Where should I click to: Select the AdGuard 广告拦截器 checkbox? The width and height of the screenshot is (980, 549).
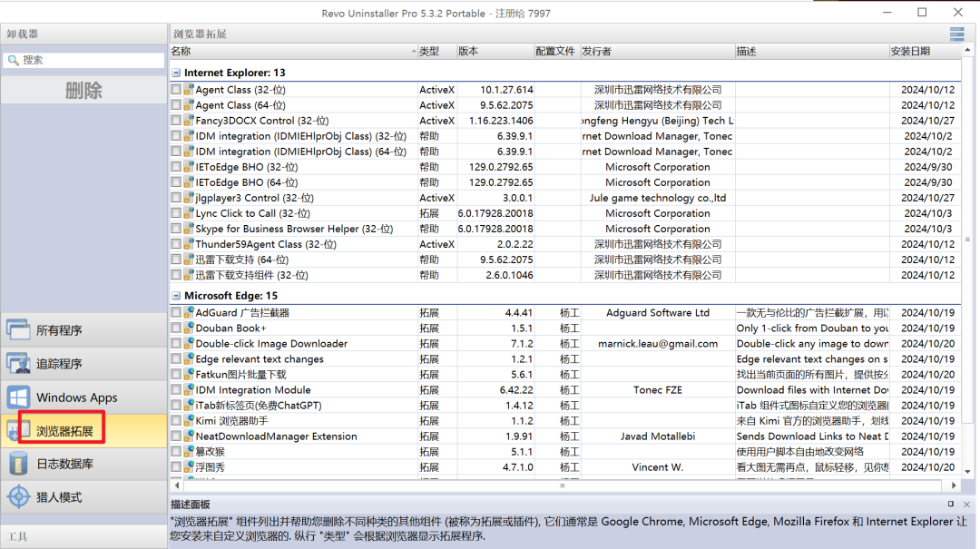[x=176, y=312]
